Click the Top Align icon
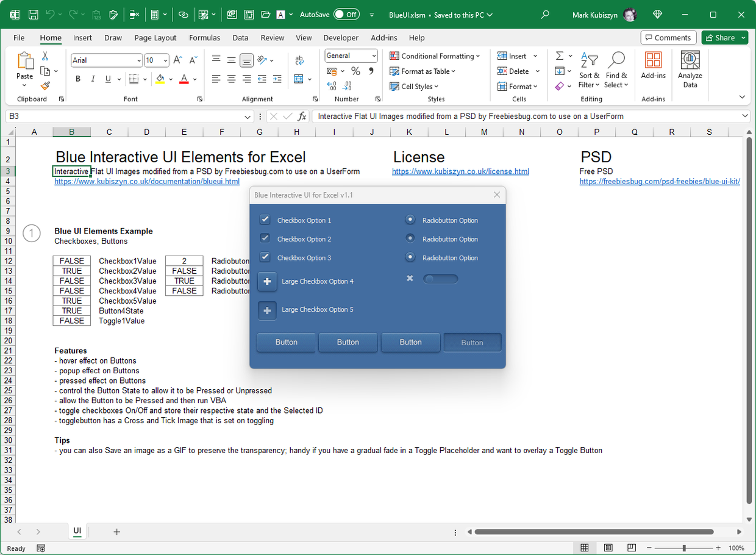Viewport: 756px width, 555px height. pyautogui.click(x=216, y=60)
